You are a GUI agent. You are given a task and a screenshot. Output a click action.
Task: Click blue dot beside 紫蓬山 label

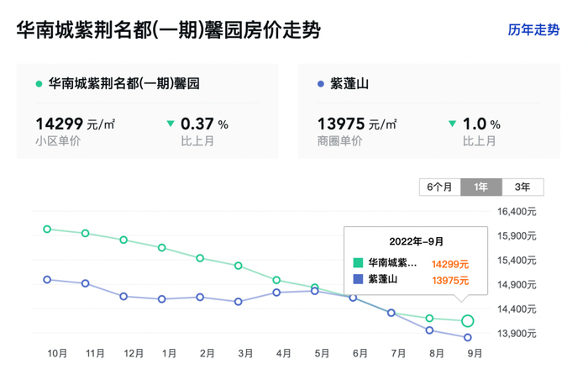tap(321, 84)
